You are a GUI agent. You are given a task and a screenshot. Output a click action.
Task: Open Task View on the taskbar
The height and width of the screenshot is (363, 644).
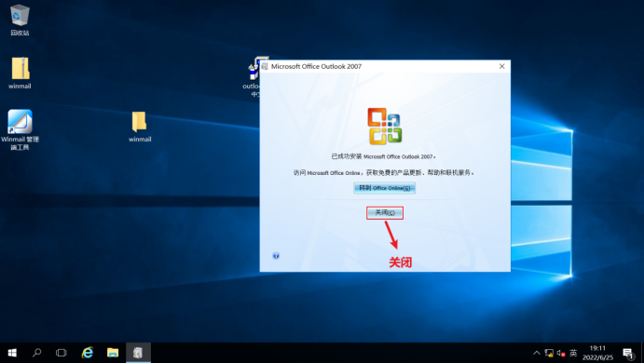click(62, 353)
